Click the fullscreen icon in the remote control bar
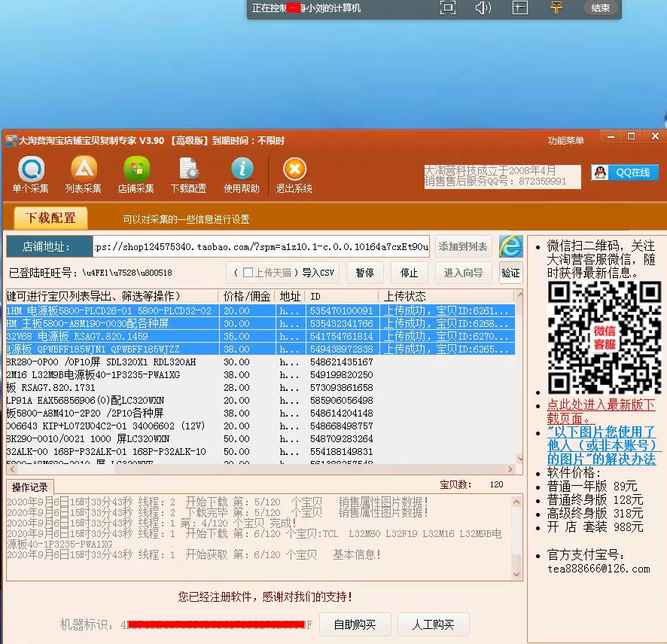 coord(447,8)
